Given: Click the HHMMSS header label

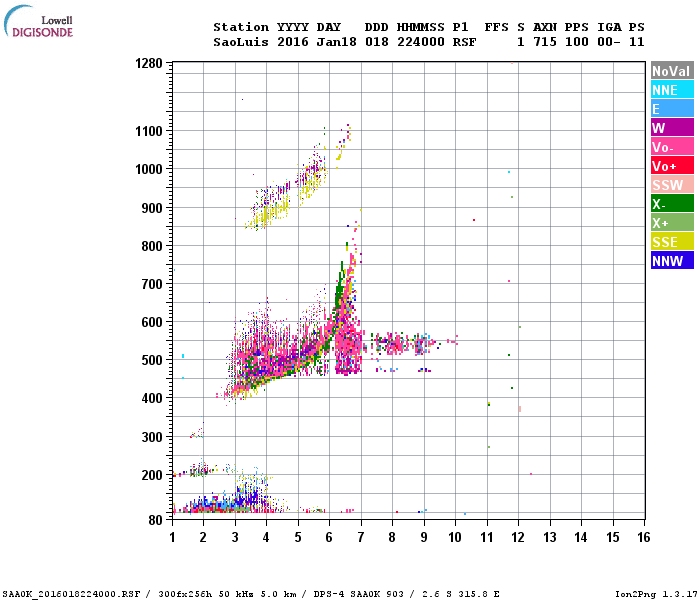Looking at the screenshot, I should click(421, 27).
